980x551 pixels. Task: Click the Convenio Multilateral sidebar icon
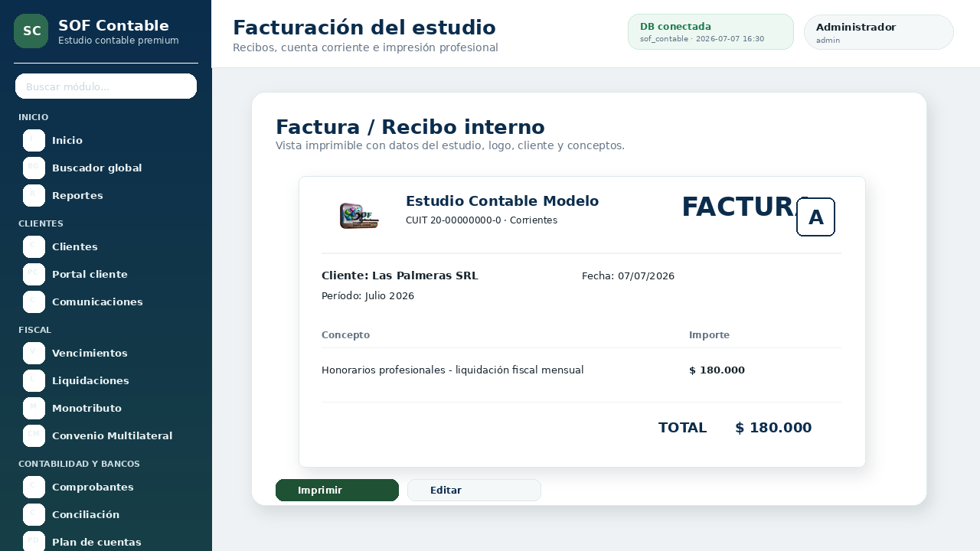click(x=34, y=436)
